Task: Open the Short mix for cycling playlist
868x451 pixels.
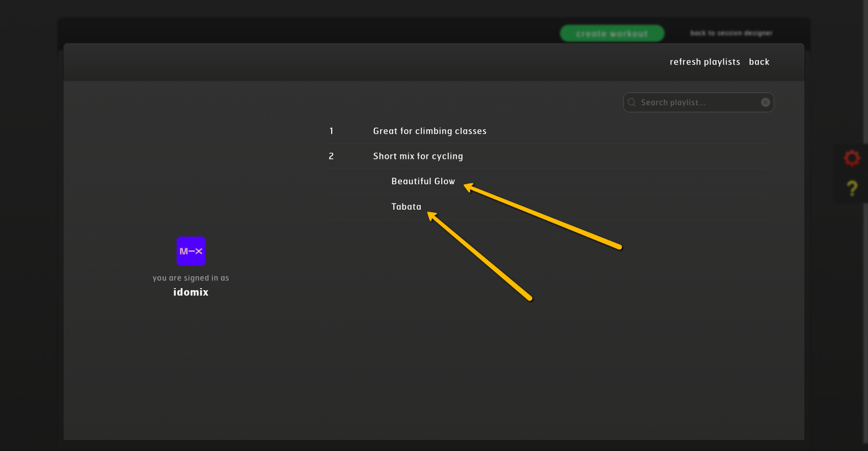Action: click(x=418, y=156)
